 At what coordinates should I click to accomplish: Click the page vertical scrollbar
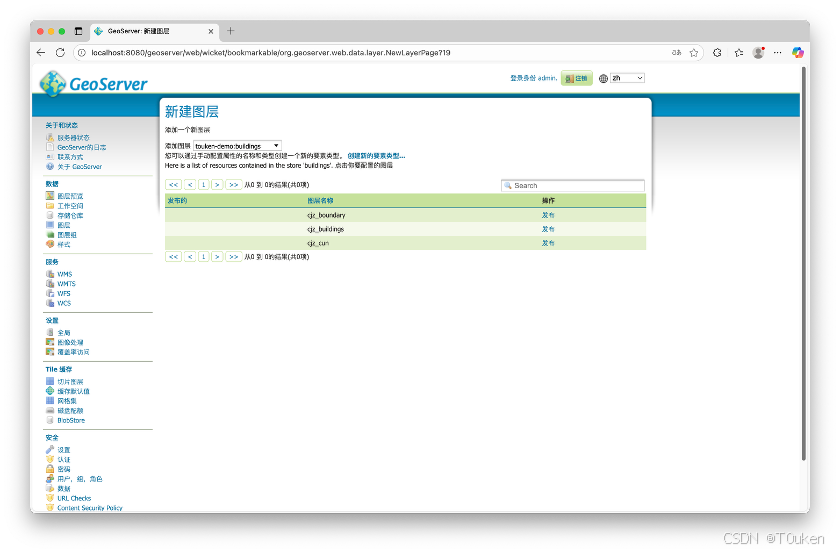(x=804, y=263)
